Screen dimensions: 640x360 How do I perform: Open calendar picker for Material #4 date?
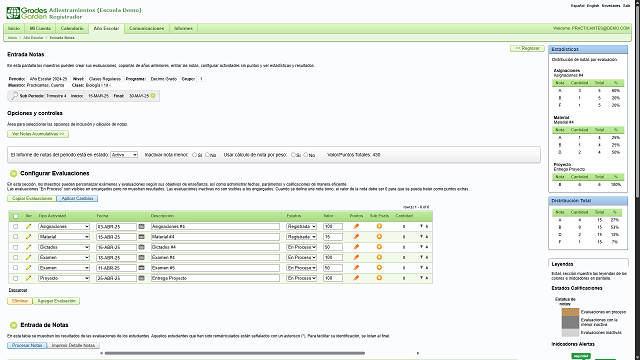141,237
